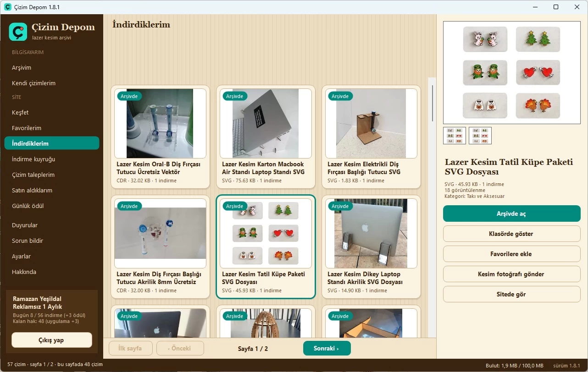Click the Çizim Depom logo icon in sidebar
588x372 pixels.
[18, 32]
